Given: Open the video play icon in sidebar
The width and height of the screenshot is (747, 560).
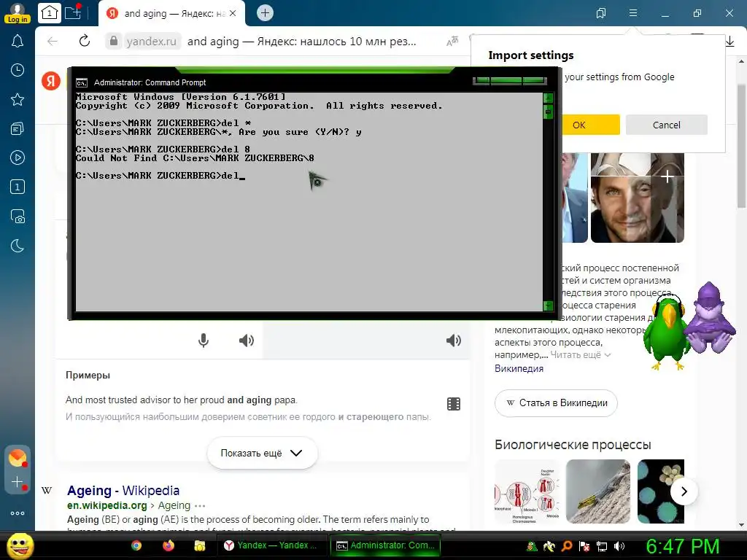Looking at the screenshot, I should pyautogui.click(x=18, y=157).
